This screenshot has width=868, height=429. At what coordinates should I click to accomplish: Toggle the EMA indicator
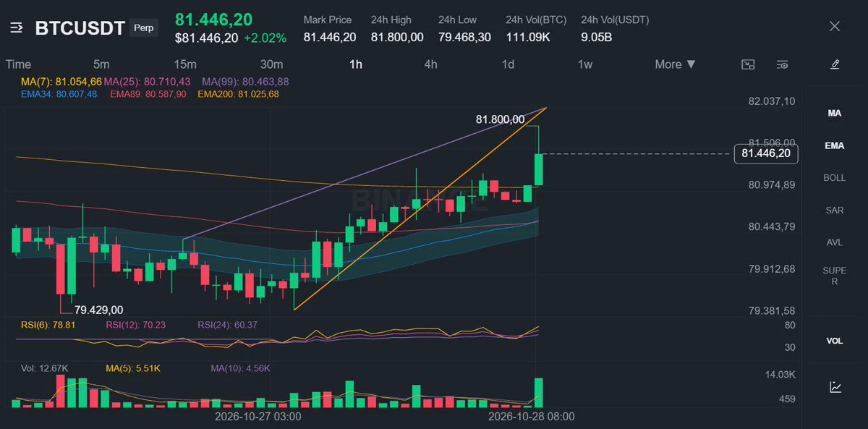coord(835,145)
